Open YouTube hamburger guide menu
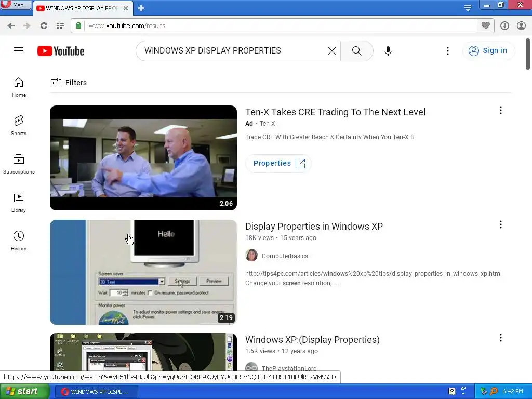This screenshot has height=399, width=532. (19, 51)
